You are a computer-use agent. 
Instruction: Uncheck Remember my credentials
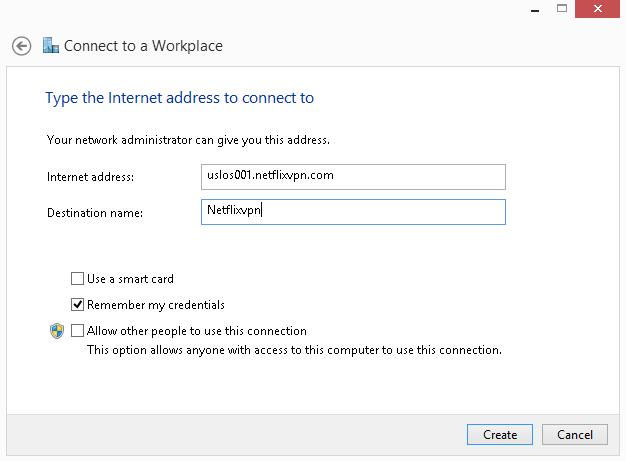pyautogui.click(x=77, y=305)
